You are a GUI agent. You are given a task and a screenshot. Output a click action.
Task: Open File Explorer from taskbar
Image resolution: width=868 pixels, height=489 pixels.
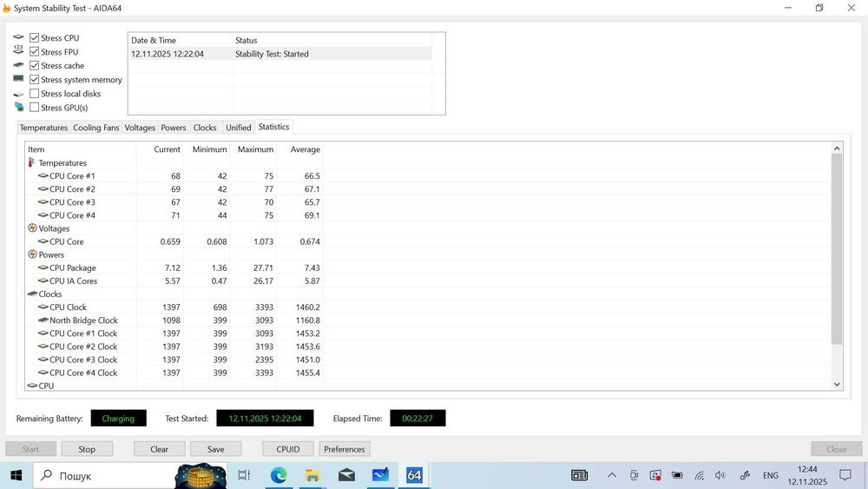(x=312, y=475)
